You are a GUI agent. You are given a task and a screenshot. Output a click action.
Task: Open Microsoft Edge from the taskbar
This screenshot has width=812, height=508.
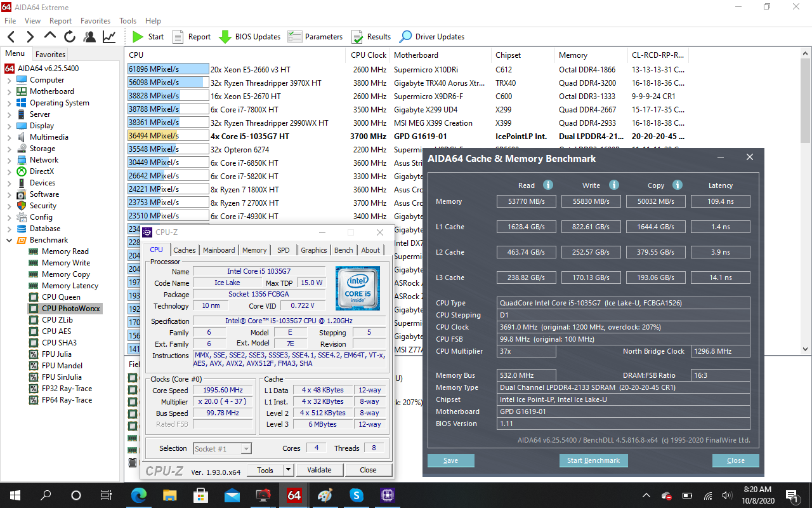(138, 495)
